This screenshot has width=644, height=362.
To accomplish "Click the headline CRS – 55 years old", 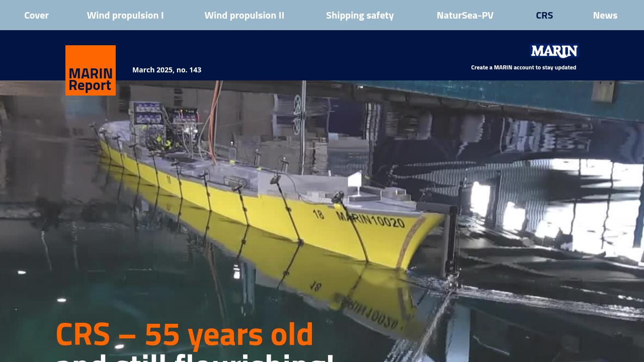I will (184, 333).
